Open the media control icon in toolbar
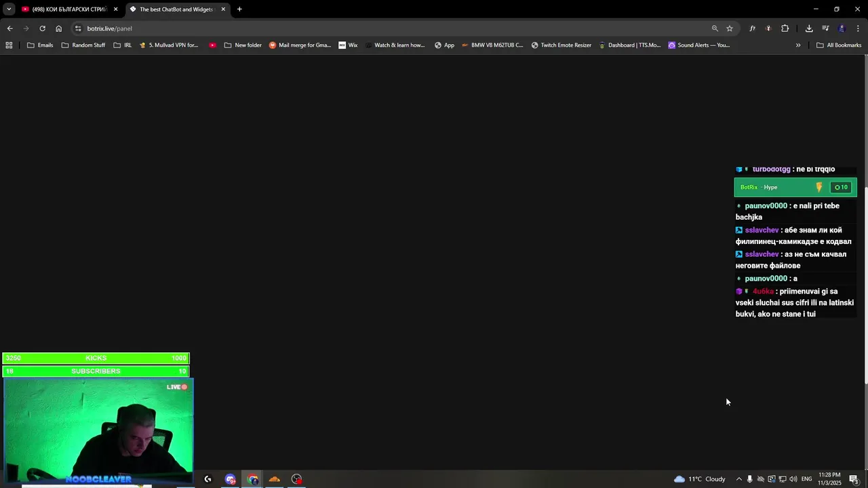 (825, 28)
